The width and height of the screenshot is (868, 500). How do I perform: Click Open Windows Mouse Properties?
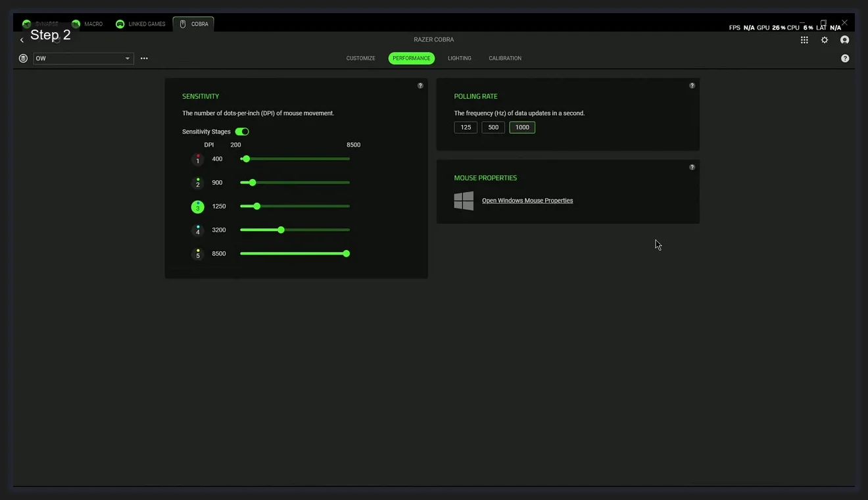527,200
